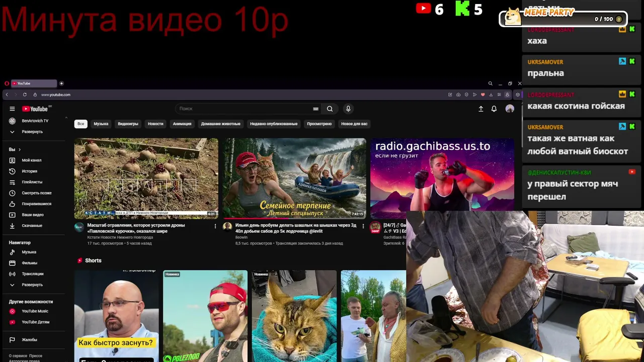Select the 'Анимация' filter chip
Viewport: 644px width, 362px height.
(182, 124)
